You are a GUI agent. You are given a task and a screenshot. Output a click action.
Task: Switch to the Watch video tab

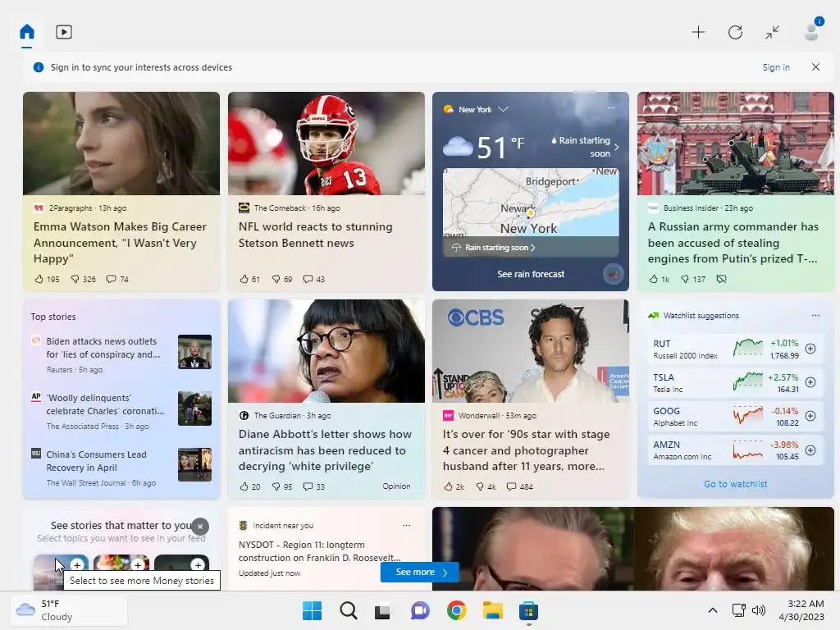point(64,32)
